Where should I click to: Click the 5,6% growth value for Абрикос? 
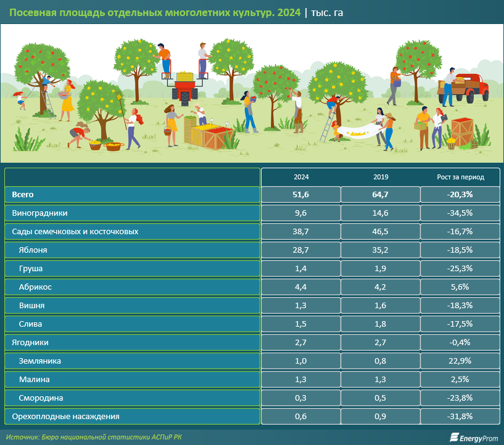click(460, 287)
